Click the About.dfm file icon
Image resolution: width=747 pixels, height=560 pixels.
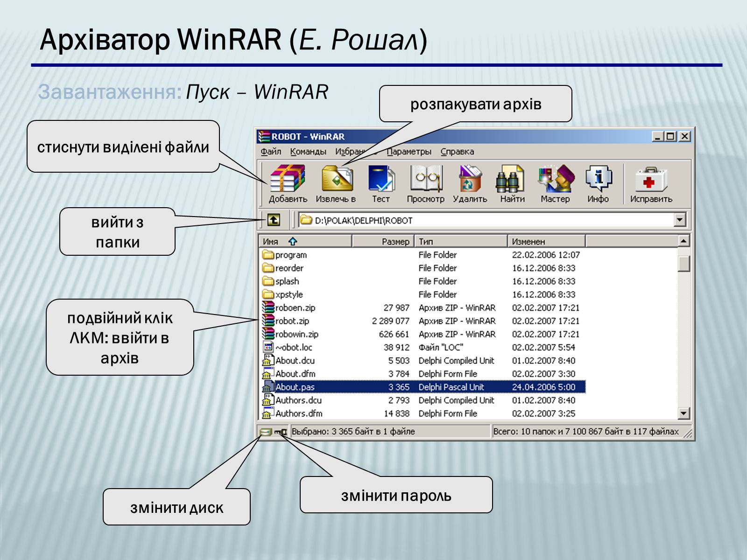268,373
